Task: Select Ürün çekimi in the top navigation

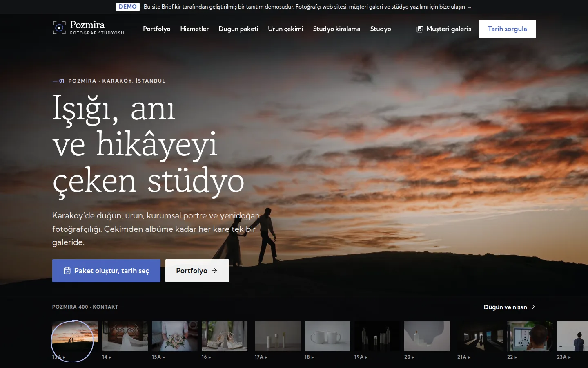Action: click(285, 29)
